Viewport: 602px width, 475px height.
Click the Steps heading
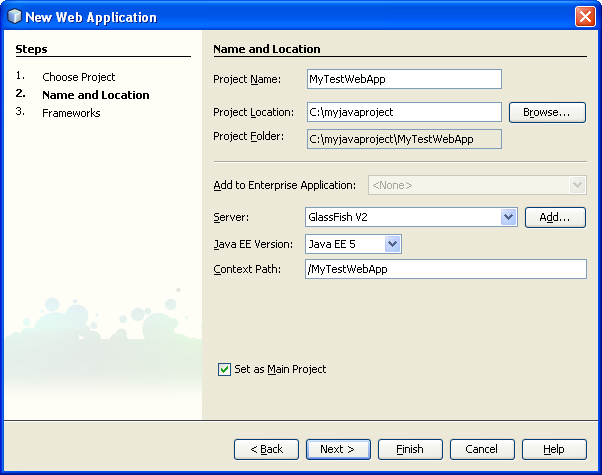point(31,49)
